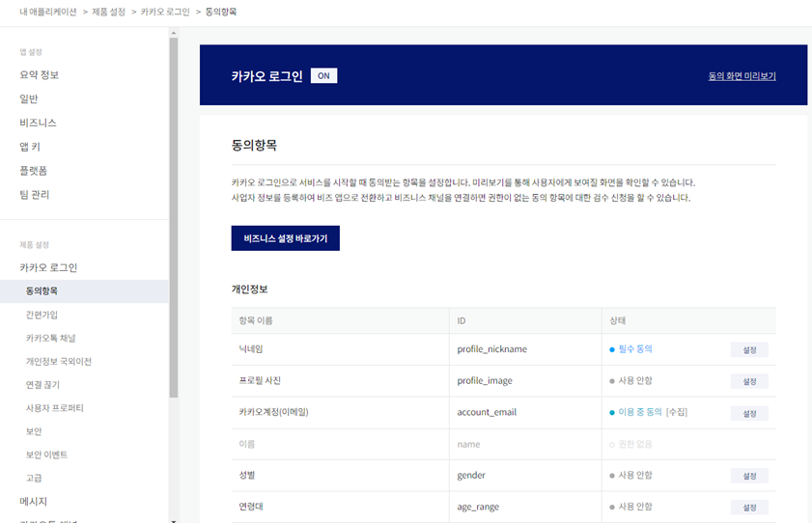Click 카카오 로그인 breadcrumb link
The image size is (812, 523).
pos(165,12)
